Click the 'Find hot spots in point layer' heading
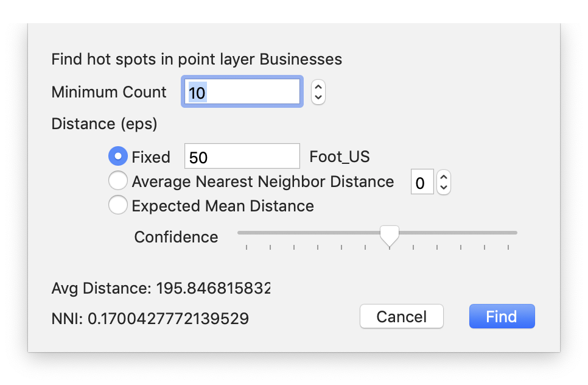Viewport: 588px width, 385px height. [196, 60]
